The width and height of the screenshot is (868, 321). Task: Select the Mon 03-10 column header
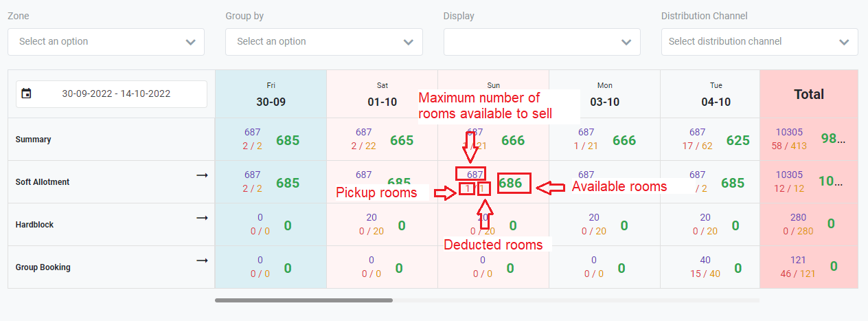(x=605, y=94)
